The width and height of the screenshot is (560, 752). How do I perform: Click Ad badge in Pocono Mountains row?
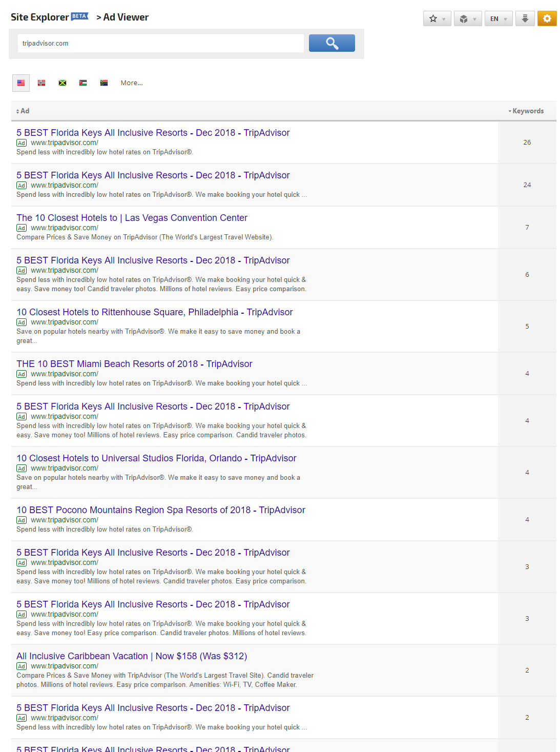click(22, 520)
